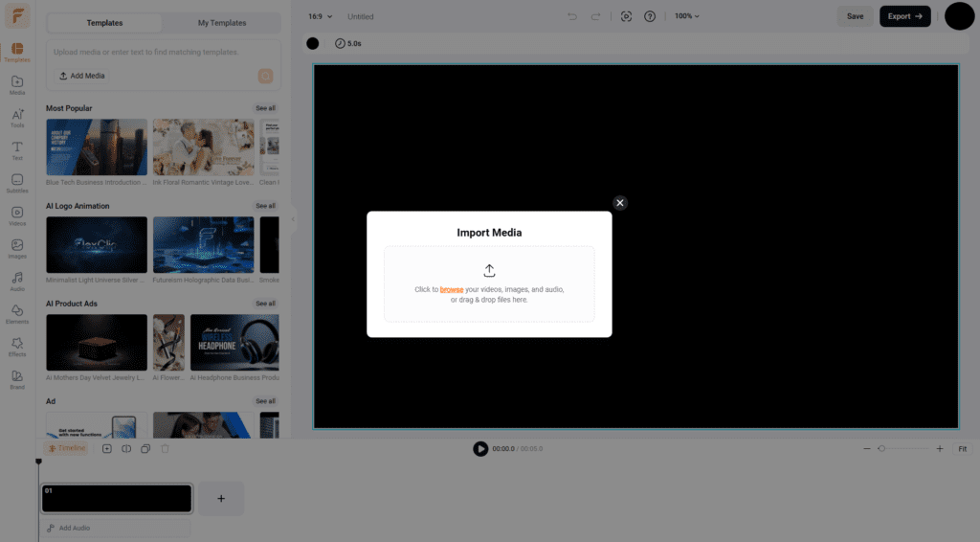
Task: Click the Import Media drop zone
Action: click(489, 284)
